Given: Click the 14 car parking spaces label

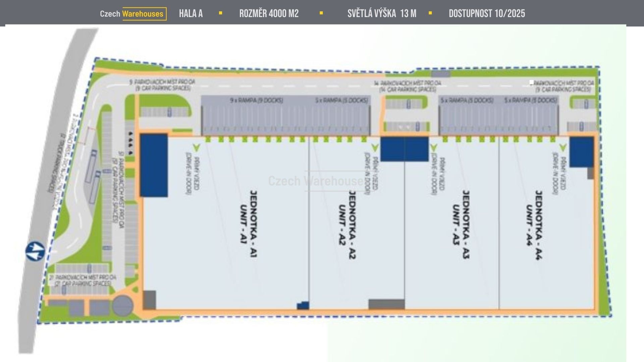Looking at the screenshot, I should (407, 86).
